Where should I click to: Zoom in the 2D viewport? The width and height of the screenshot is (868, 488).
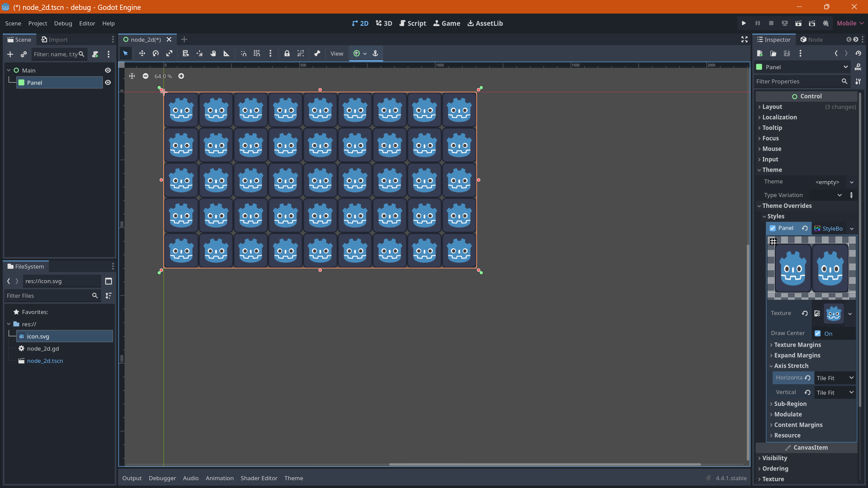click(x=181, y=76)
